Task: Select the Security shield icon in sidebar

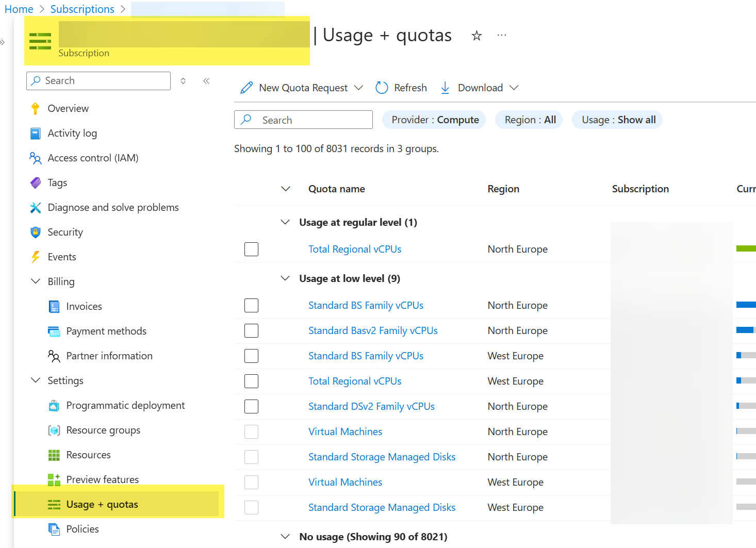Action: (35, 232)
